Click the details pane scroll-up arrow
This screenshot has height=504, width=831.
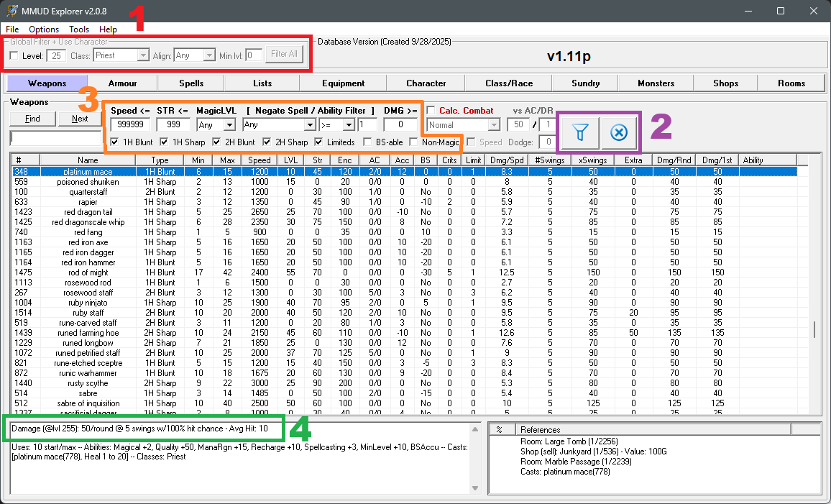tap(474, 429)
